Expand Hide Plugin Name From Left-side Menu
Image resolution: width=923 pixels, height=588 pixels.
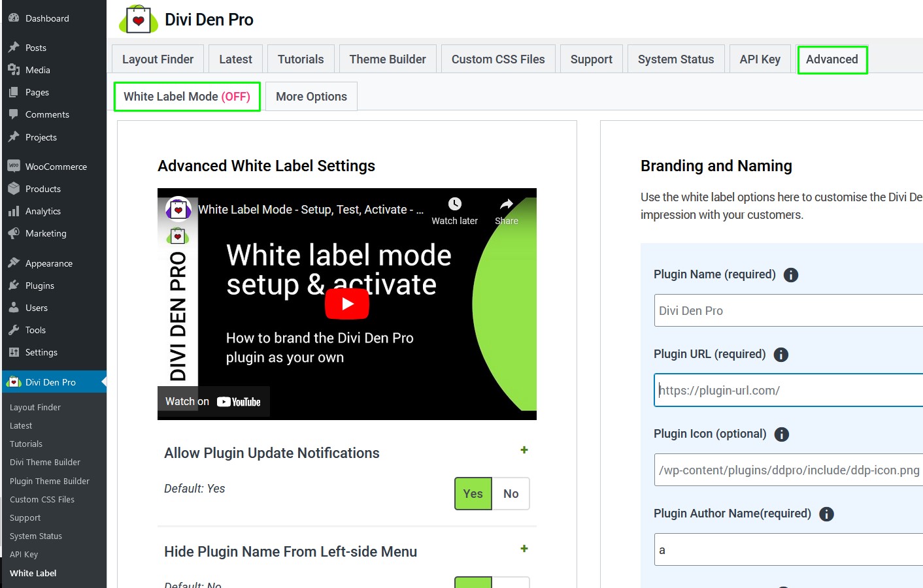(x=524, y=549)
